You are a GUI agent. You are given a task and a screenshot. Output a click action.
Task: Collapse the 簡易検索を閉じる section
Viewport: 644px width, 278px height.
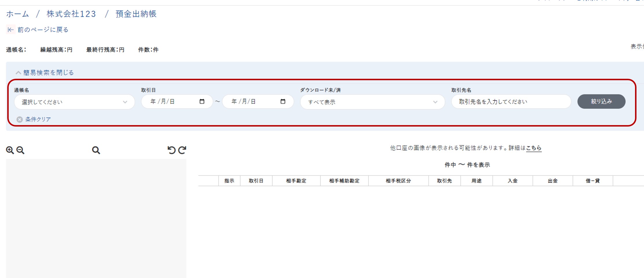tap(45, 72)
